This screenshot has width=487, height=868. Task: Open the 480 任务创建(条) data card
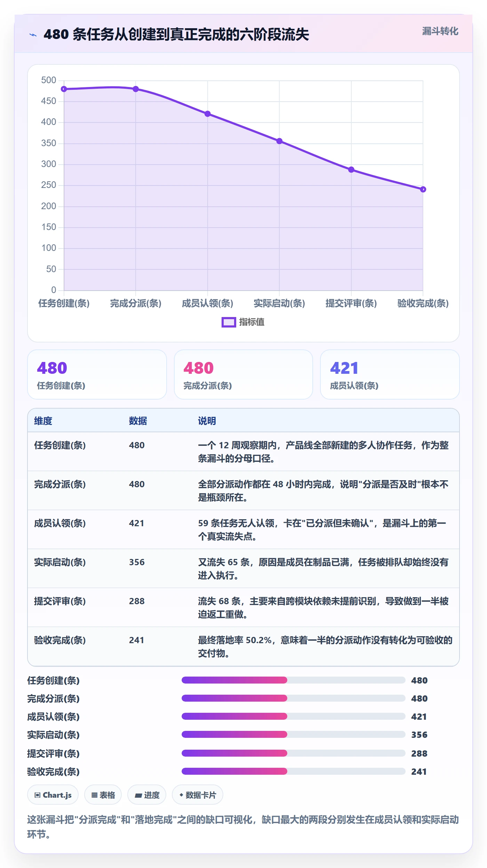coord(97,374)
